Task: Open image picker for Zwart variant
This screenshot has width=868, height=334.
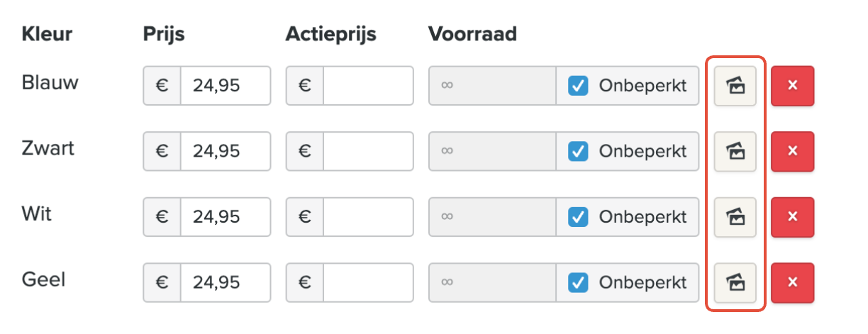Action: tap(735, 151)
